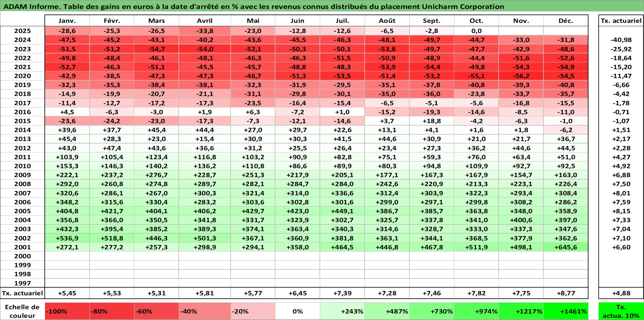
Task: Click the +276,7 cell for Mars 2009
Action: [x=157, y=175]
